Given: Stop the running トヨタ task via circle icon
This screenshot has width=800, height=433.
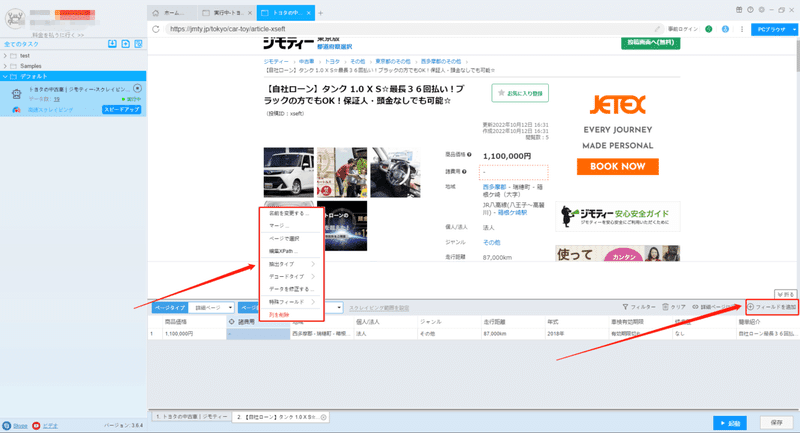Looking at the screenshot, I should (x=137, y=88).
